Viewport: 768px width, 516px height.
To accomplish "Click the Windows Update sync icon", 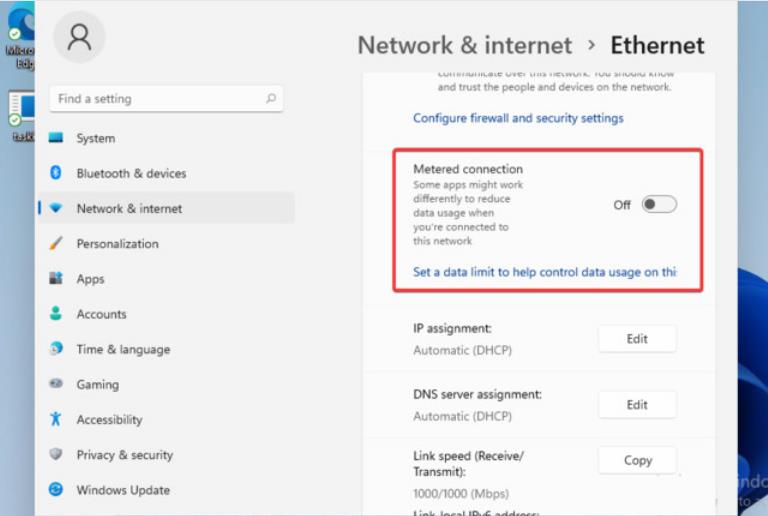I will 56,490.
